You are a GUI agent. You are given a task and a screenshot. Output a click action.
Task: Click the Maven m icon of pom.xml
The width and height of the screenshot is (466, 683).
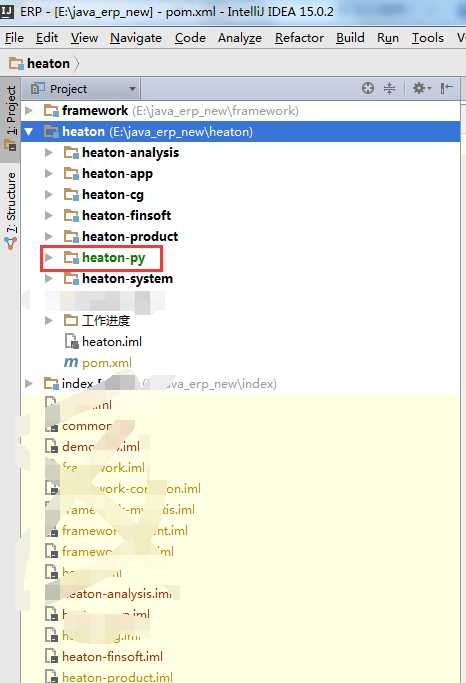pos(71,362)
